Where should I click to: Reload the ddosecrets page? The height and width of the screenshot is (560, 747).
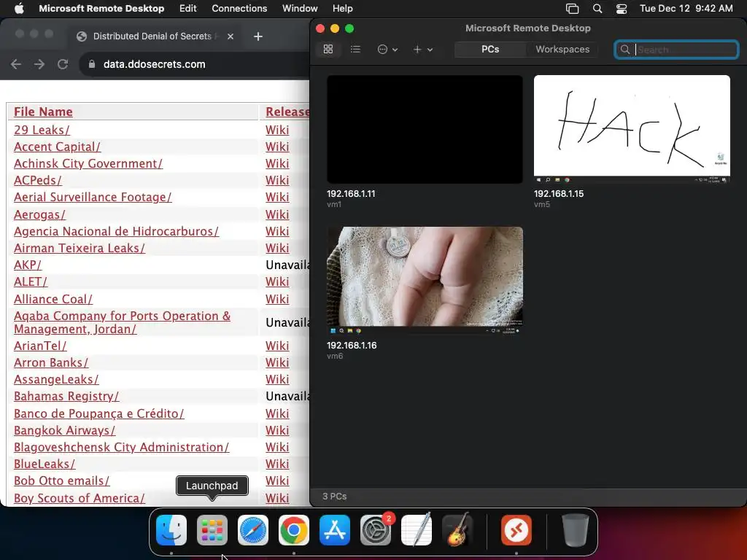coord(63,64)
